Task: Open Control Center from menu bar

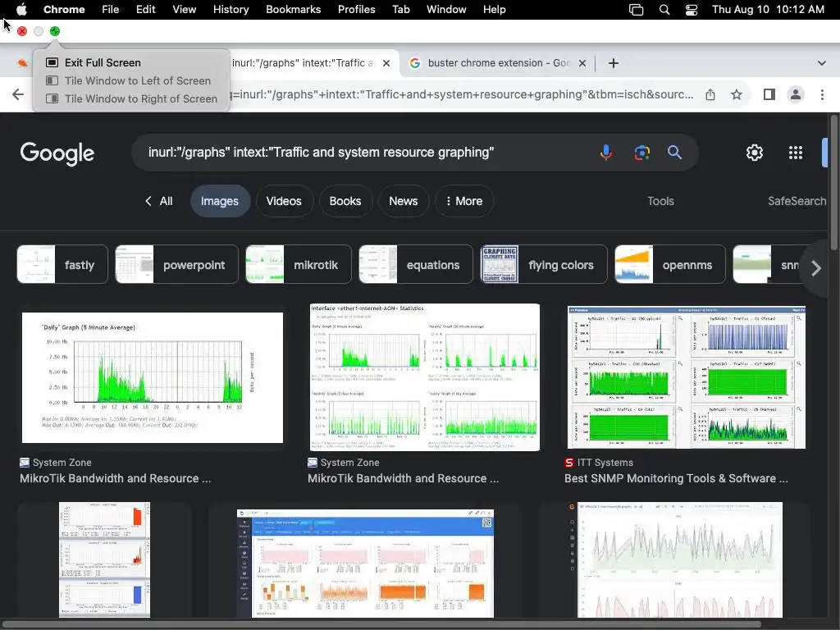Action: pos(692,9)
